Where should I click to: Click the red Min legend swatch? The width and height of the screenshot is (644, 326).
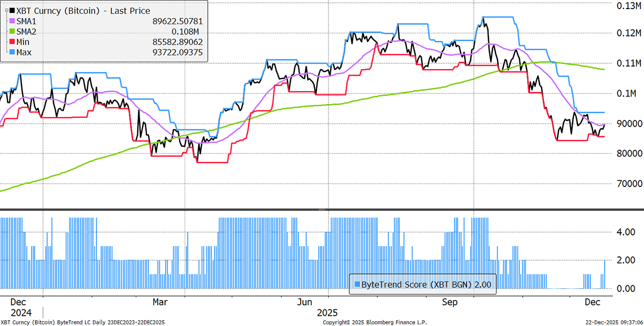tap(11, 41)
